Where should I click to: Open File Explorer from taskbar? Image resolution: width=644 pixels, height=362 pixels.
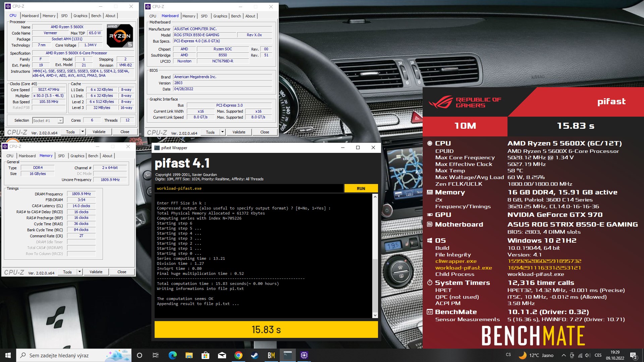coord(189,355)
